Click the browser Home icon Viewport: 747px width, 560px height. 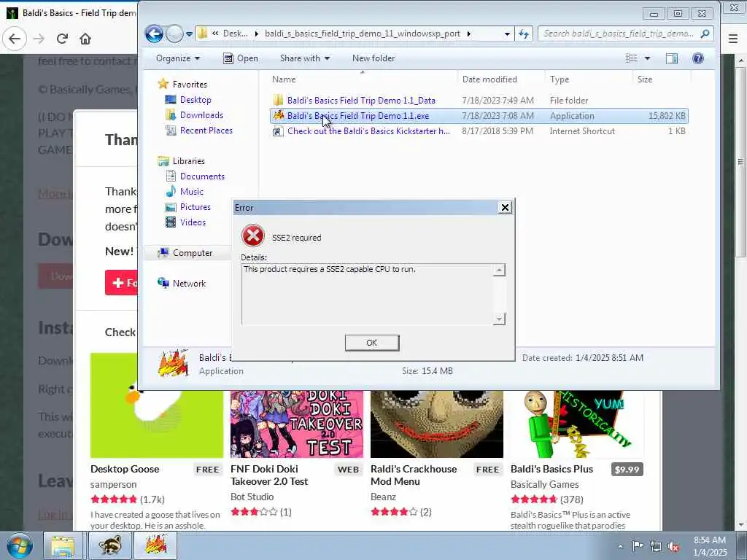[85, 39]
